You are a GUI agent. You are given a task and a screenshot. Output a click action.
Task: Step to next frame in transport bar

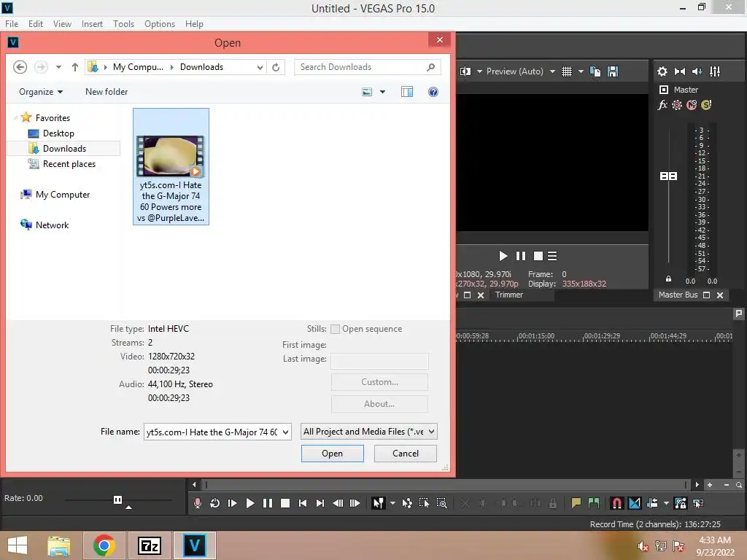click(x=355, y=503)
